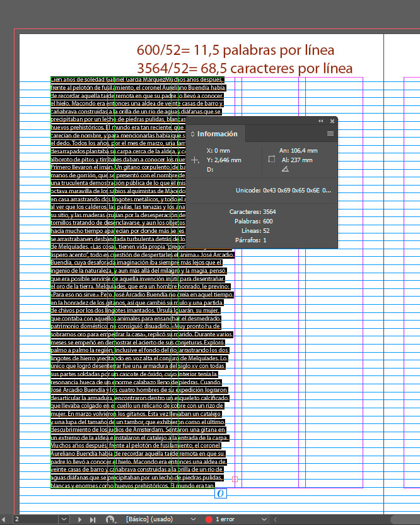Go to the next page arrow
This screenshot has height=525, width=420.
(x=80, y=519)
